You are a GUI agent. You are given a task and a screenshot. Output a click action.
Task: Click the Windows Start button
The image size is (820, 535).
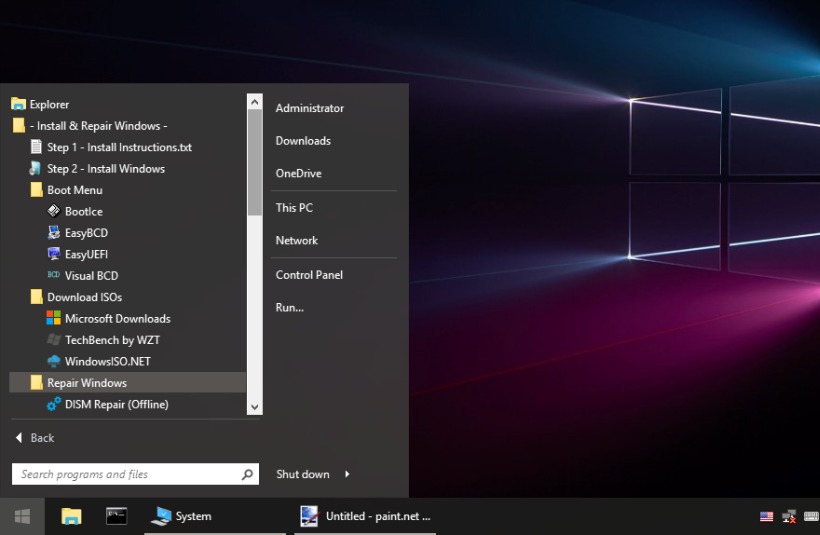coord(22,517)
